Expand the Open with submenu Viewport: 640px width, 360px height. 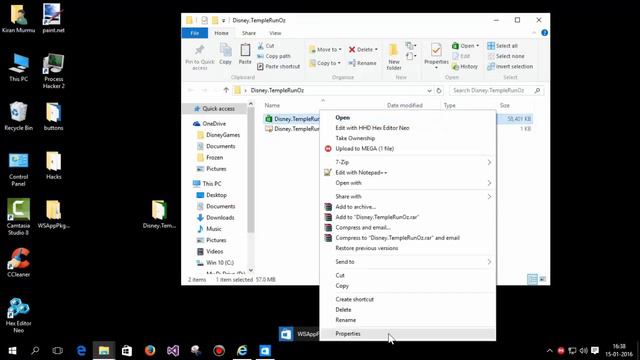click(x=408, y=183)
